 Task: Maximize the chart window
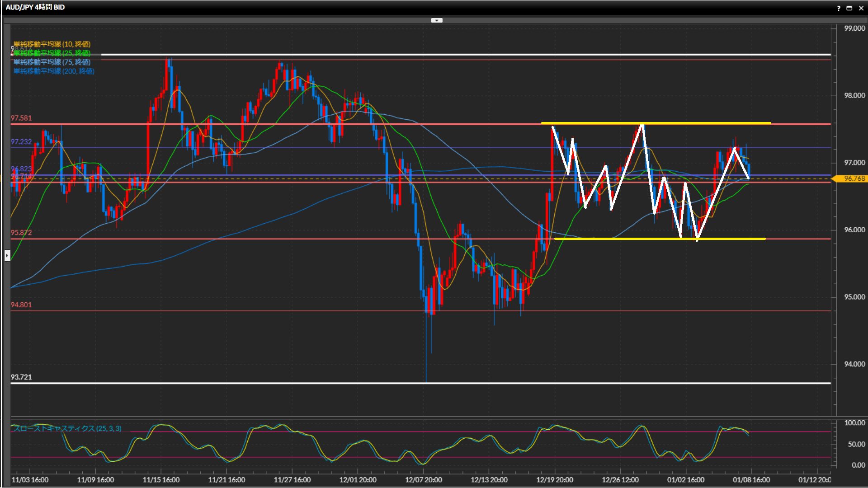coord(849,8)
